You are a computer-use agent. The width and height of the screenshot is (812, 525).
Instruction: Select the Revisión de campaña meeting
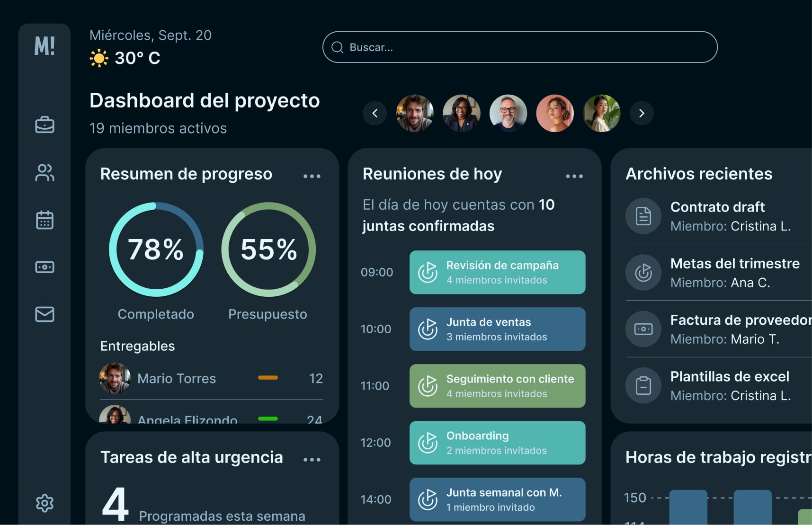(497, 272)
